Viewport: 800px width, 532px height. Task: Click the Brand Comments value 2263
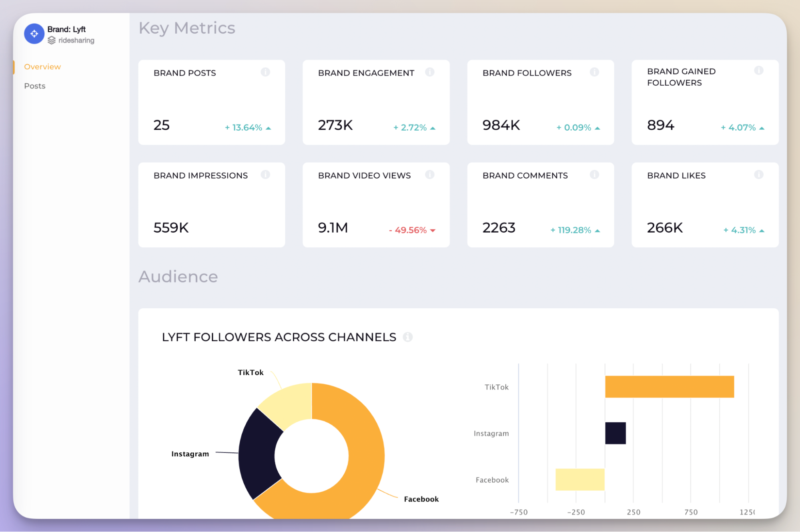499,228
